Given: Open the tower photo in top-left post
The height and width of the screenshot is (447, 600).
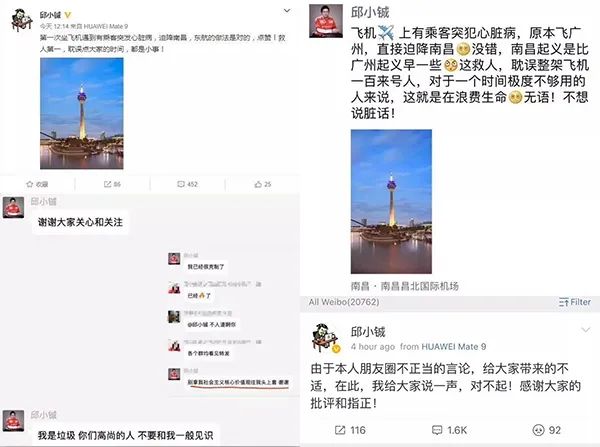Looking at the screenshot, I should click(x=82, y=113).
